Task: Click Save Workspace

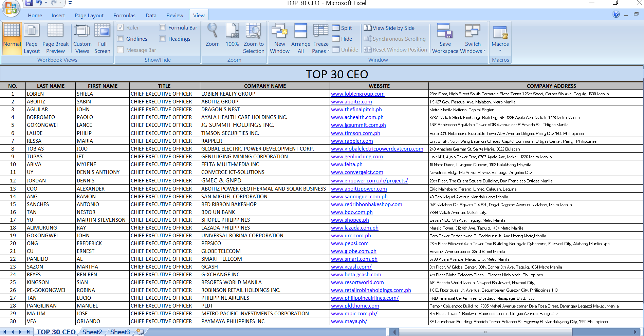Action: 445,38
